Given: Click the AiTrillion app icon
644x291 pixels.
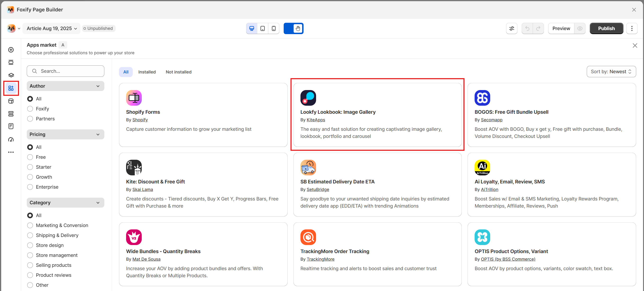Looking at the screenshot, I should [482, 168].
